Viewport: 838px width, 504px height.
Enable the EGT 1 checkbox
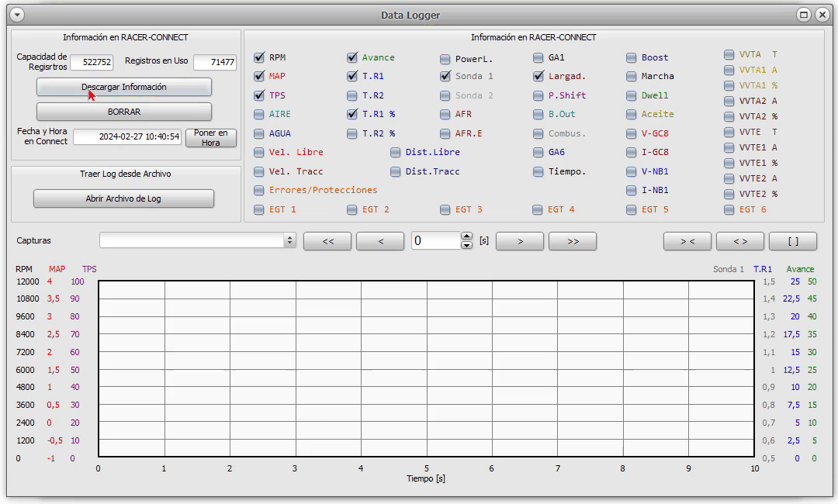pyautogui.click(x=259, y=210)
